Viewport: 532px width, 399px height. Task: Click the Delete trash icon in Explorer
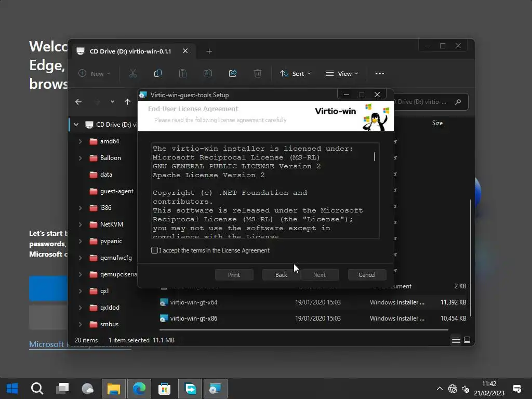[258, 73]
